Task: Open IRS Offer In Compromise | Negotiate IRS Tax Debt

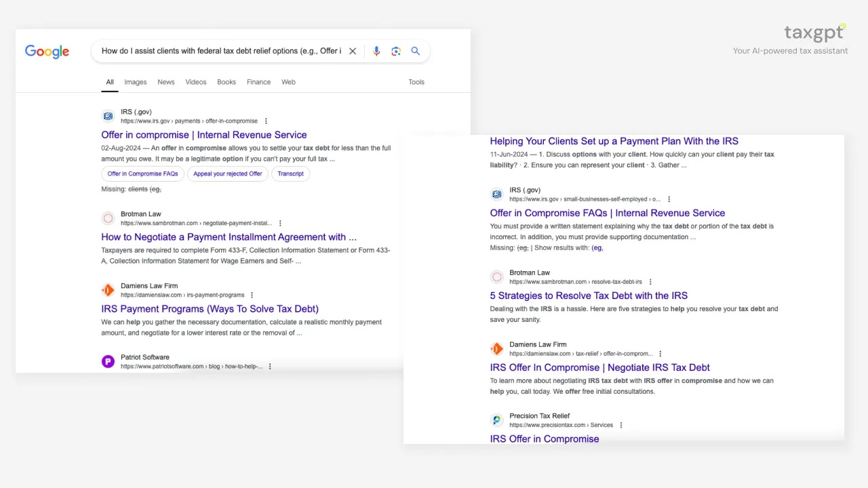Action: [600, 367]
